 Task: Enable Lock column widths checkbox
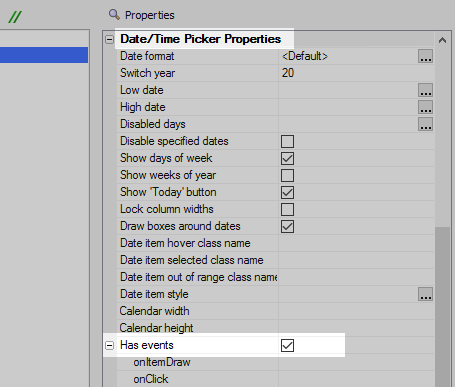287,209
